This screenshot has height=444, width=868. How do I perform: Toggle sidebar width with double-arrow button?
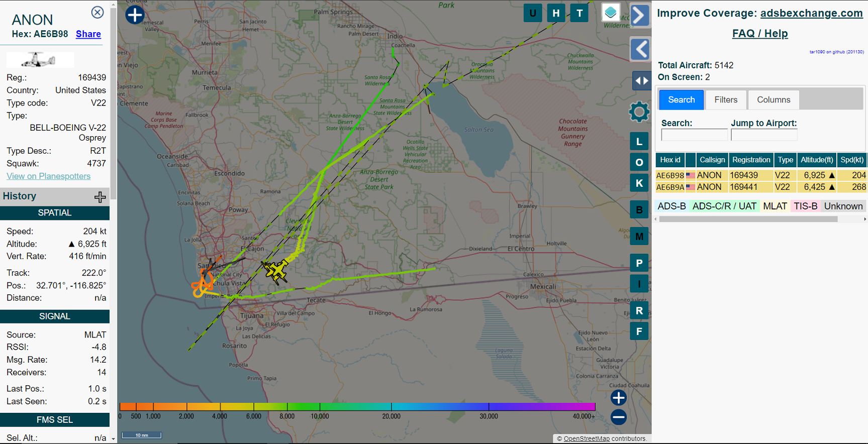click(x=641, y=80)
